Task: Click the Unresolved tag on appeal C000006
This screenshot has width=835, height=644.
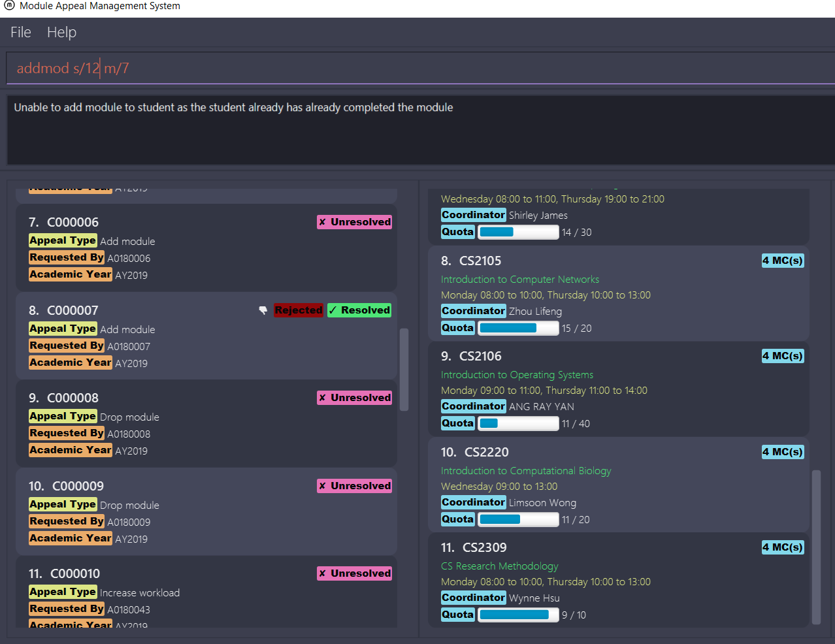Action: (x=355, y=222)
